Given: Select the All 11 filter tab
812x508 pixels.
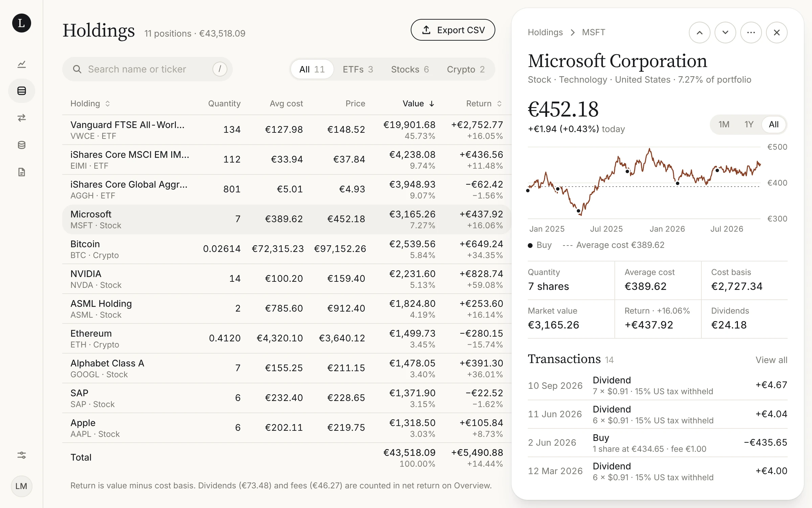Looking at the screenshot, I should [x=312, y=69].
